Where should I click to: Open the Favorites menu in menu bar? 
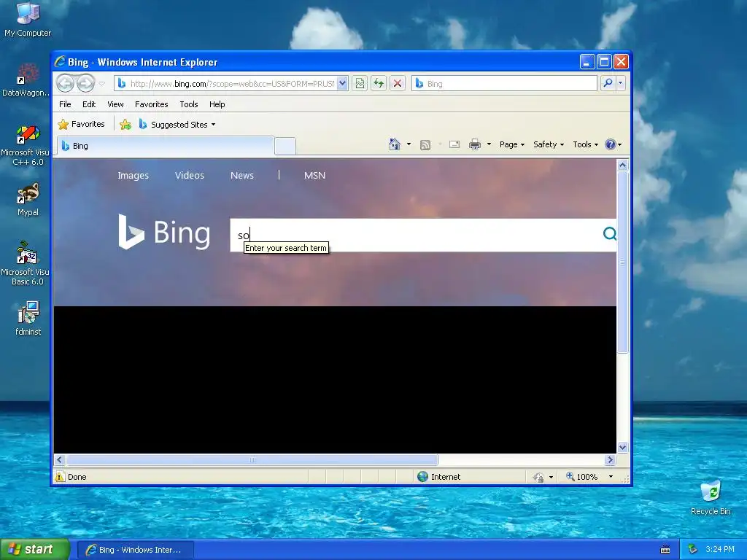click(152, 104)
